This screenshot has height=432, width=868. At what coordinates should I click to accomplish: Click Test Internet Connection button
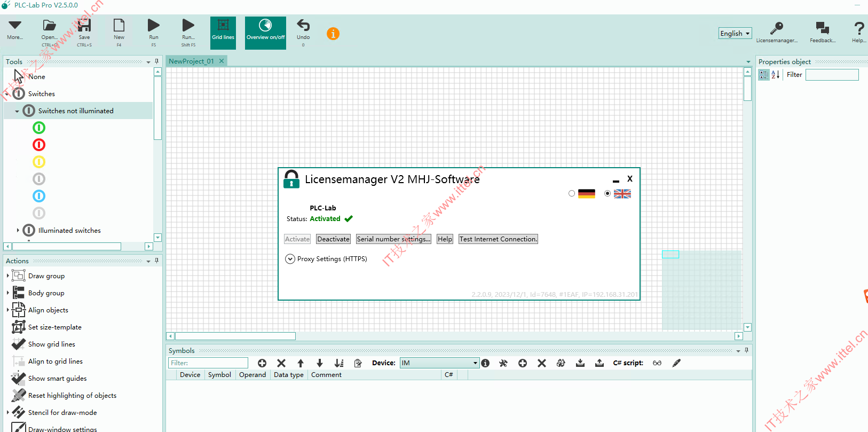498,239
